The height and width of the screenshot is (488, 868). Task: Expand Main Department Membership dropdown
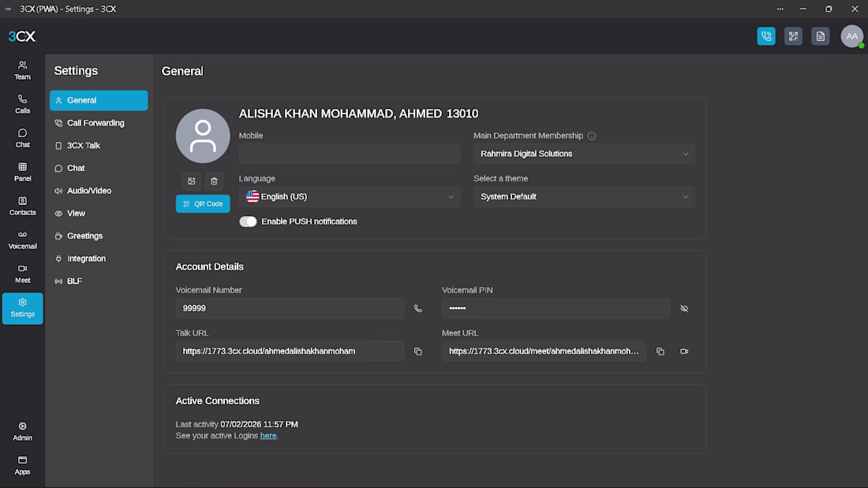(584, 154)
